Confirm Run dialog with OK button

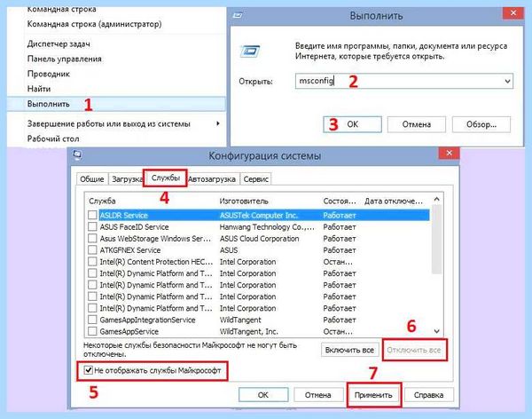click(x=352, y=124)
